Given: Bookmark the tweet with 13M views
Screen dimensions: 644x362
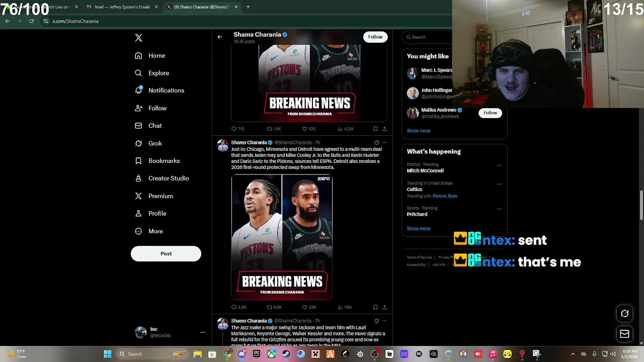Looking at the screenshot, I should [375, 307].
